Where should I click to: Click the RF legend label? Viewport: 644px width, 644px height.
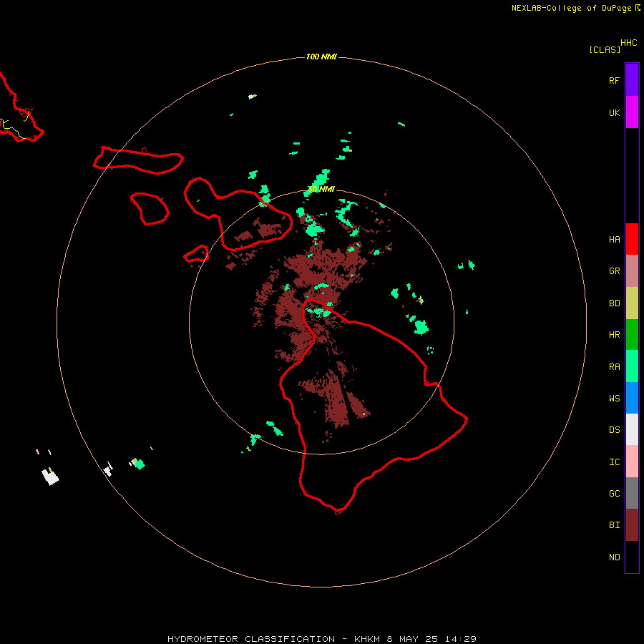(614, 80)
